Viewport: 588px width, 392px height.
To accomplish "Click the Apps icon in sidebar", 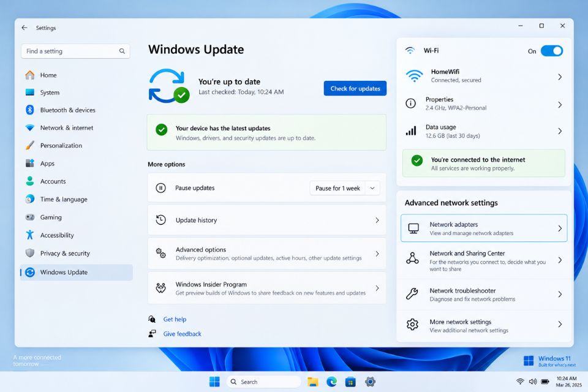I will [29, 163].
